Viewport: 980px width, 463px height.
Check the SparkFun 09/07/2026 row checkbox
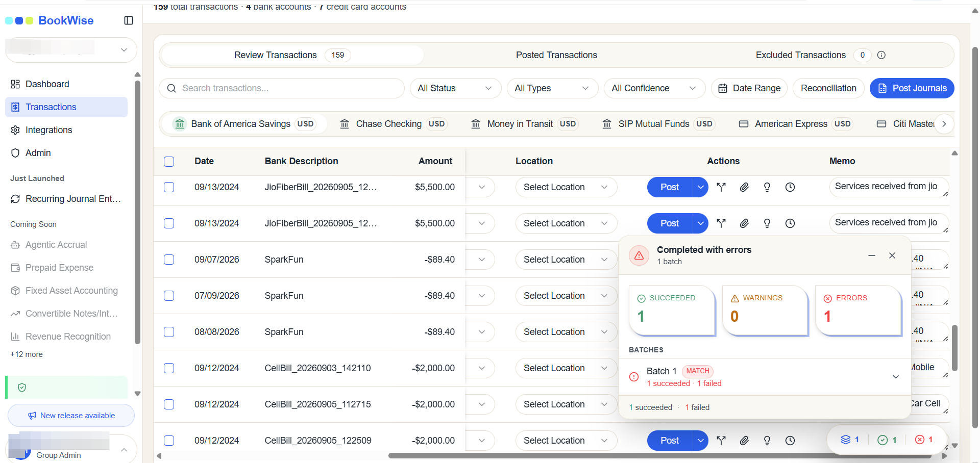[x=169, y=260]
